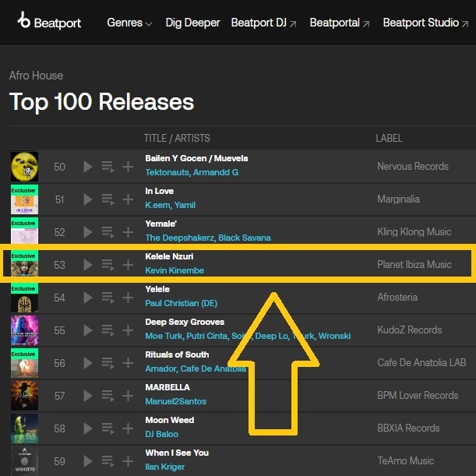Play Deep Sexy Grooves release

88,330
